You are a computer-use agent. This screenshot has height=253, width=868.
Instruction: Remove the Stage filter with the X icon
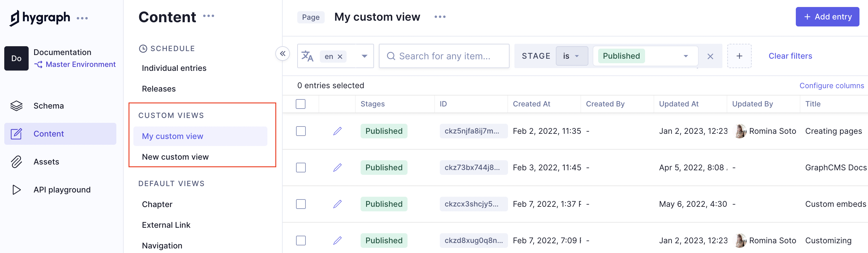[x=710, y=56]
